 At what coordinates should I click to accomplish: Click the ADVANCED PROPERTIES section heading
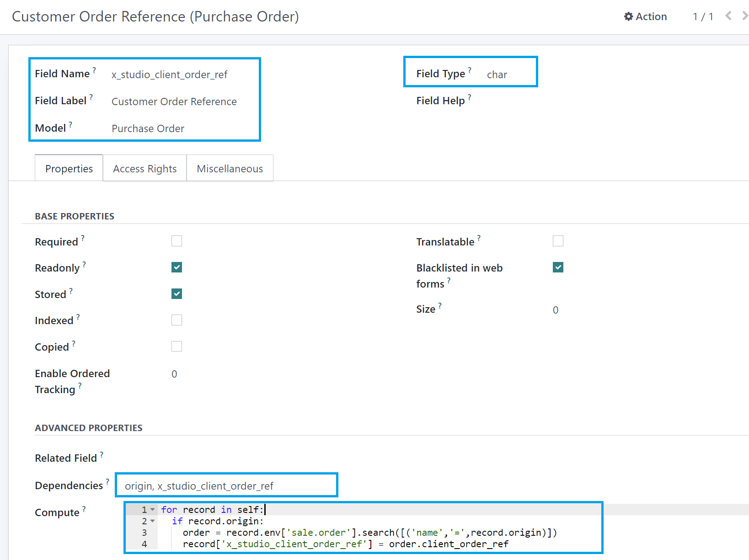coord(89,428)
